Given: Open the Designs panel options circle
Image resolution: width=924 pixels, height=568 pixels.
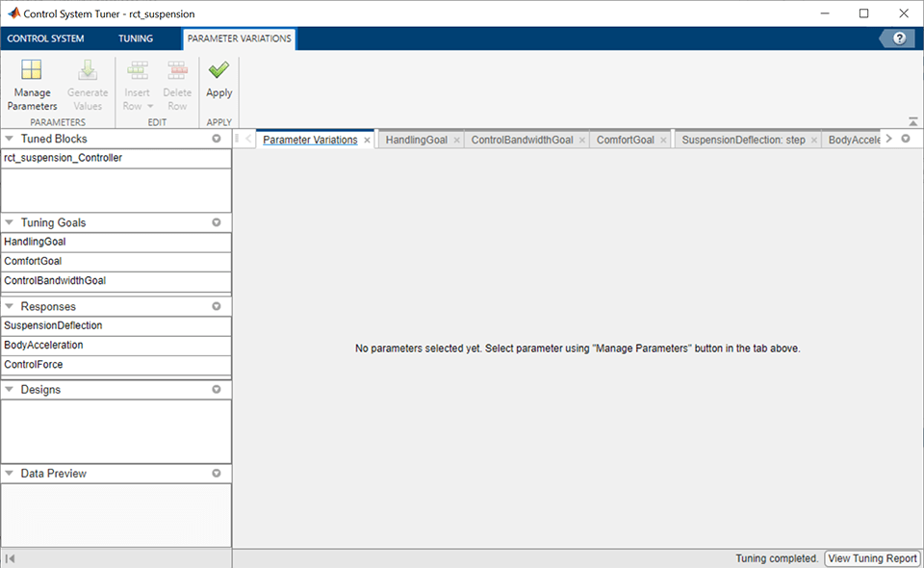Looking at the screenshot, I should (217, 390).
